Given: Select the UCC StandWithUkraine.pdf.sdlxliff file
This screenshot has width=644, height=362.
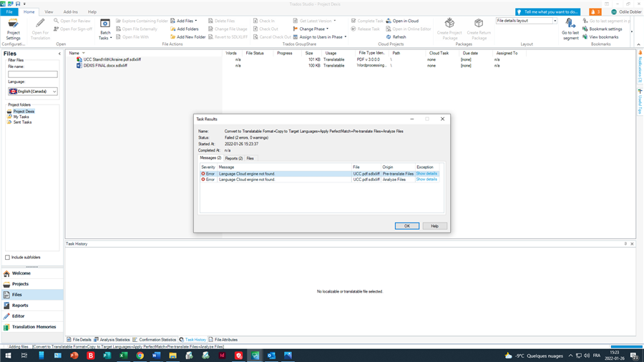Looking at the screenshot, I should tap(112, 59).
